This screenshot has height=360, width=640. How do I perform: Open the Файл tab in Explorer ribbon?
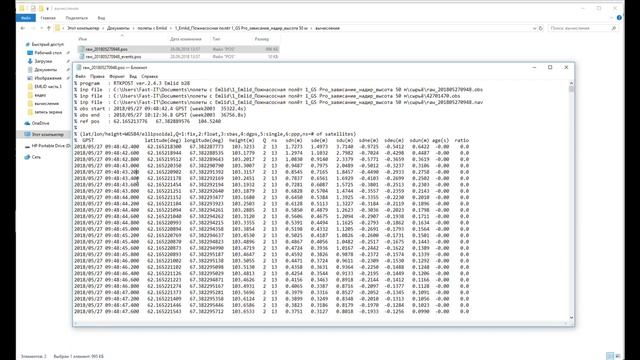[x=26, y=18]
